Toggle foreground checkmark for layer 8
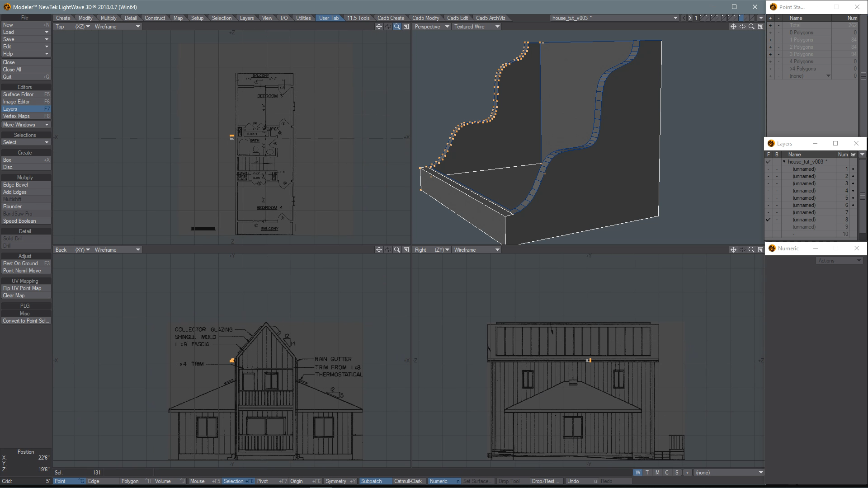This screenshot has width=868, height=488. (x=768, y=220)
